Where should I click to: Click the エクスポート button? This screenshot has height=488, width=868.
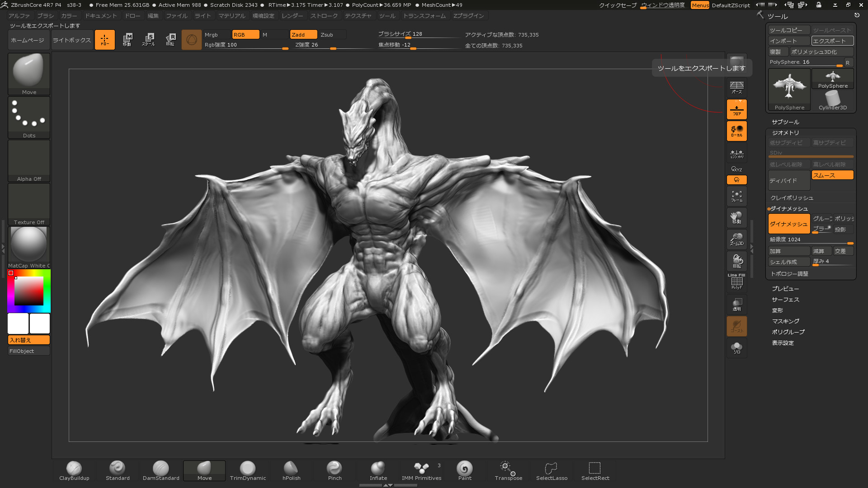click(x=832, y=41)
